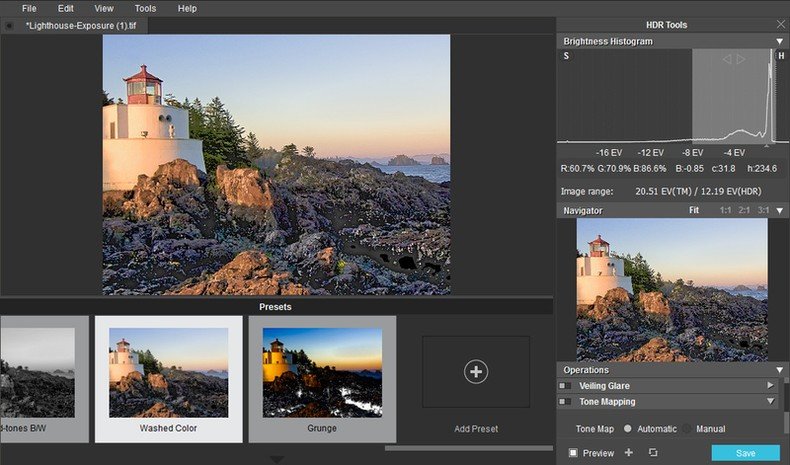Expand the Veiling Glare settings
790x465 pixels.
(x=770, y=385)
